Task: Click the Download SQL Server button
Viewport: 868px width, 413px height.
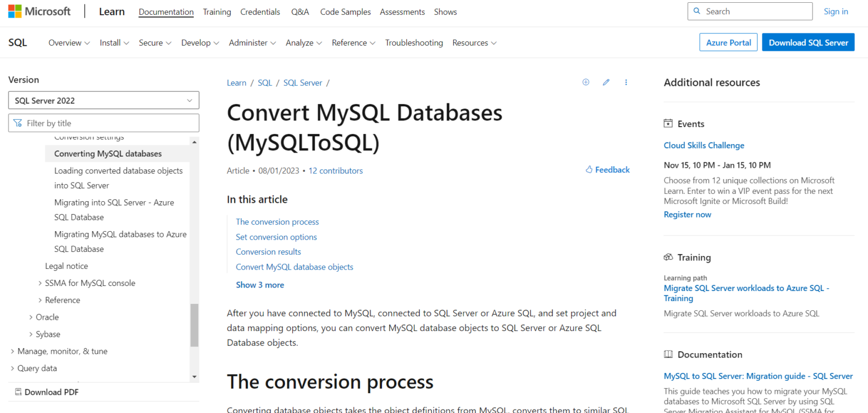Action: pos(808,43)
